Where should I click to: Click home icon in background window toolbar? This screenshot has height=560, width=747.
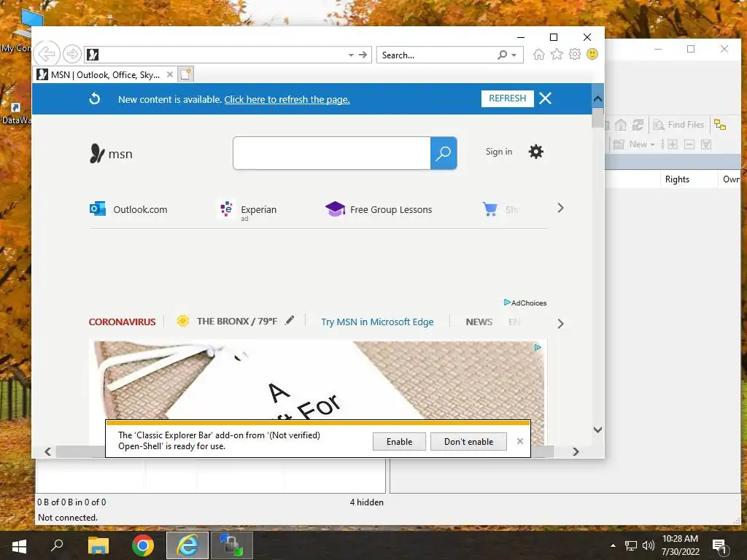pos(620,125)
